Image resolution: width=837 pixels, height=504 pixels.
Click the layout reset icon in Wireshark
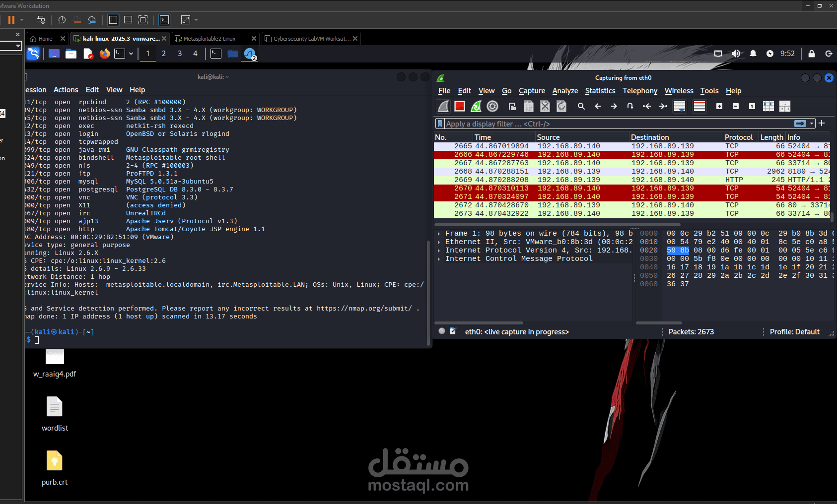coord(785,106)
